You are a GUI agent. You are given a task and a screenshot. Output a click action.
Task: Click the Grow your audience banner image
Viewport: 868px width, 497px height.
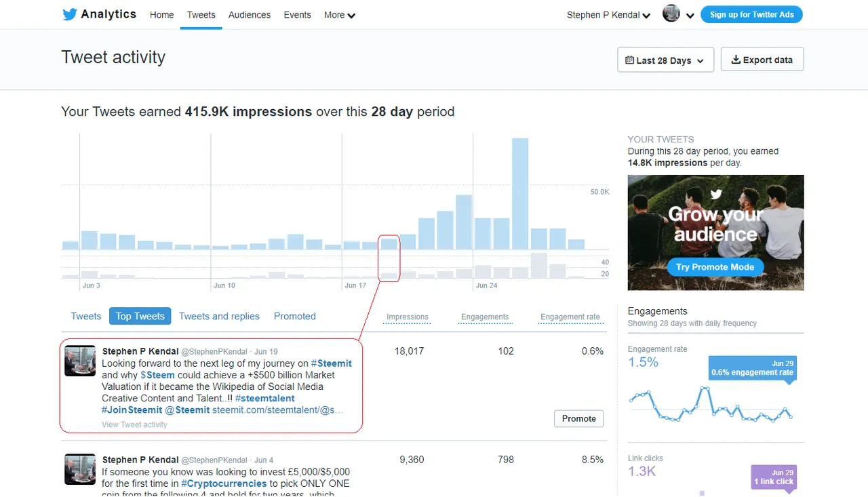pyautogui.click(x=715, y=233)
